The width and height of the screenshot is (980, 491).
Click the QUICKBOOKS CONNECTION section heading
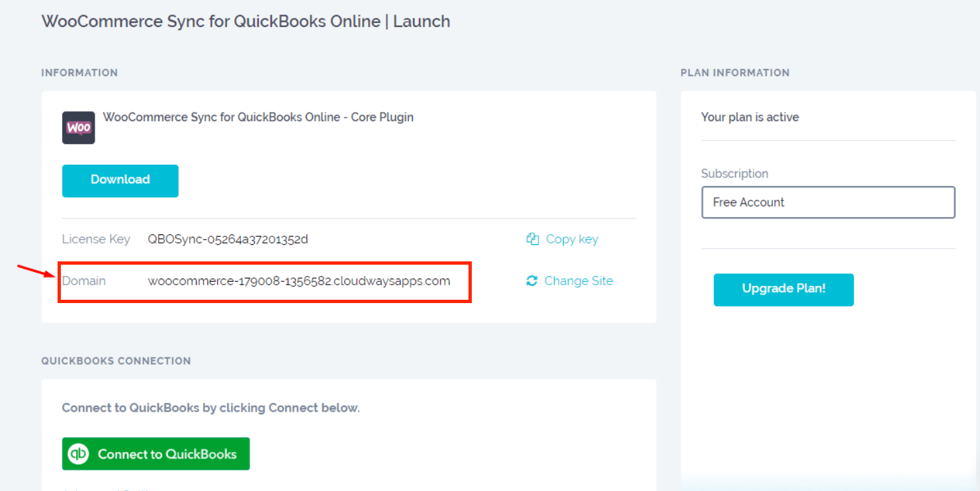pos(116,361)
